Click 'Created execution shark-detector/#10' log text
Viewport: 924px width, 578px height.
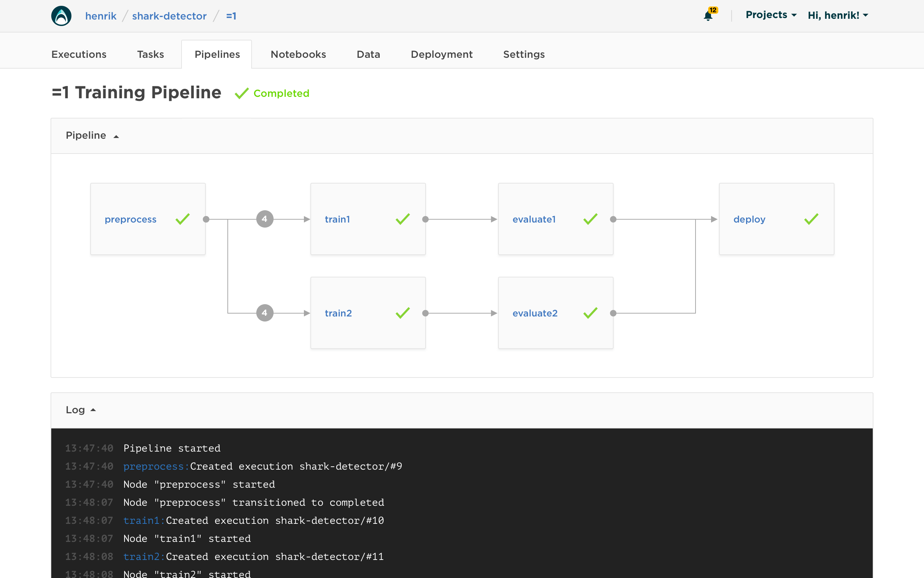tap(275, 520)
